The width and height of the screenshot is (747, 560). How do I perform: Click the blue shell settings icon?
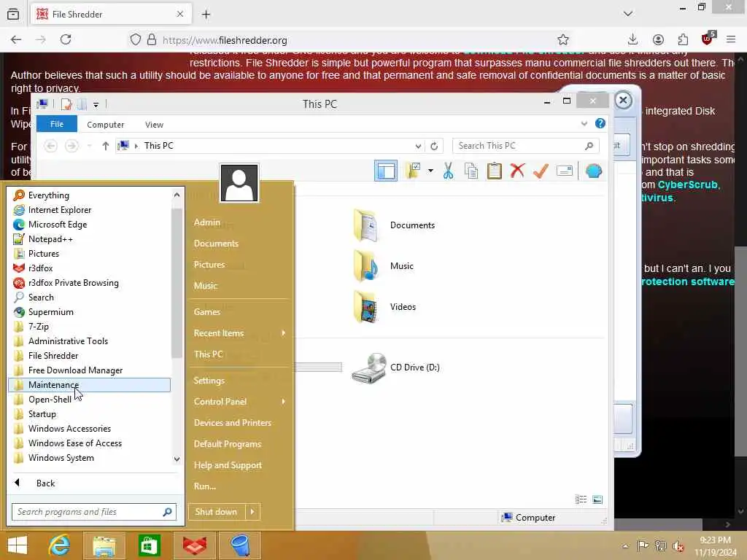point(594,171)
